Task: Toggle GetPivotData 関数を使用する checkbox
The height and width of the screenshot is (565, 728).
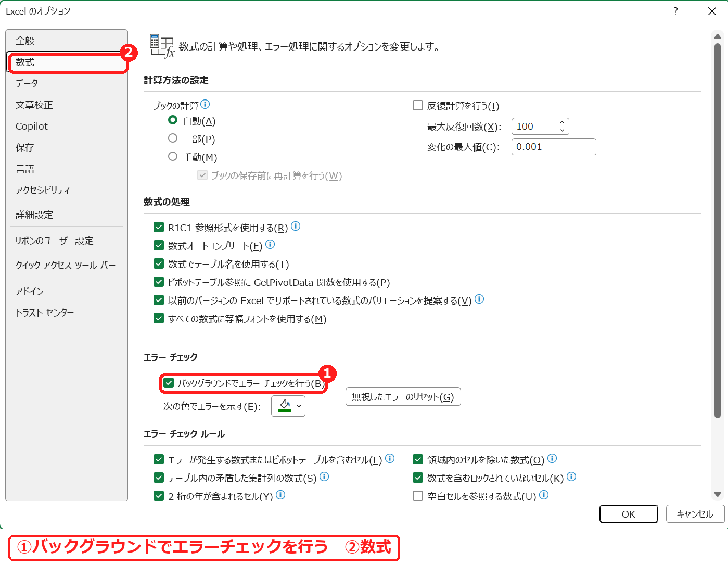Action: [x=159, y=282]
